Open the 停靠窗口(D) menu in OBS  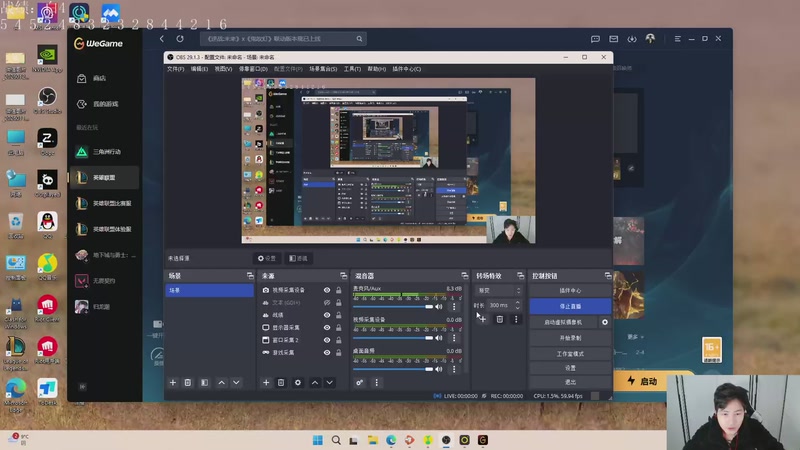point(253,69)
